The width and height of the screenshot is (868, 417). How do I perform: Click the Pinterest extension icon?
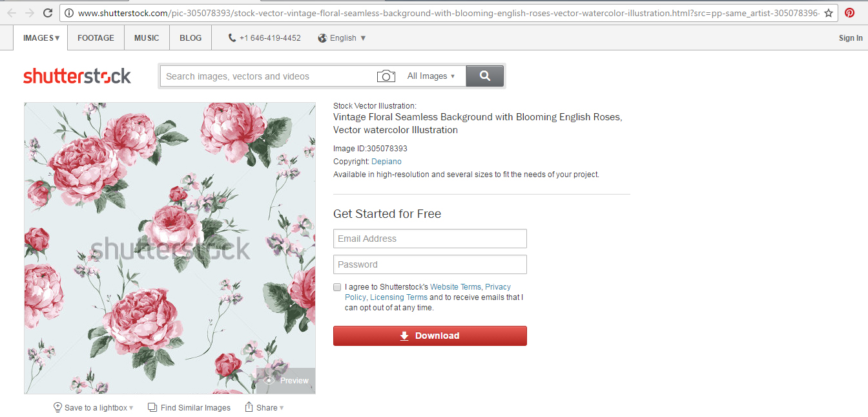tap(849, 12)
